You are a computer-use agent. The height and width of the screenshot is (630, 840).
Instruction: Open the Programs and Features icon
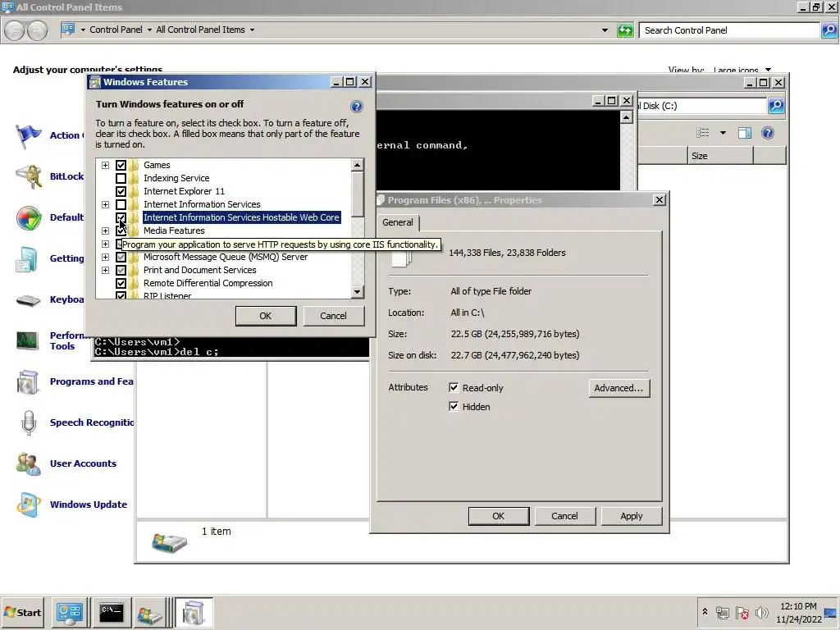(28, 382)
